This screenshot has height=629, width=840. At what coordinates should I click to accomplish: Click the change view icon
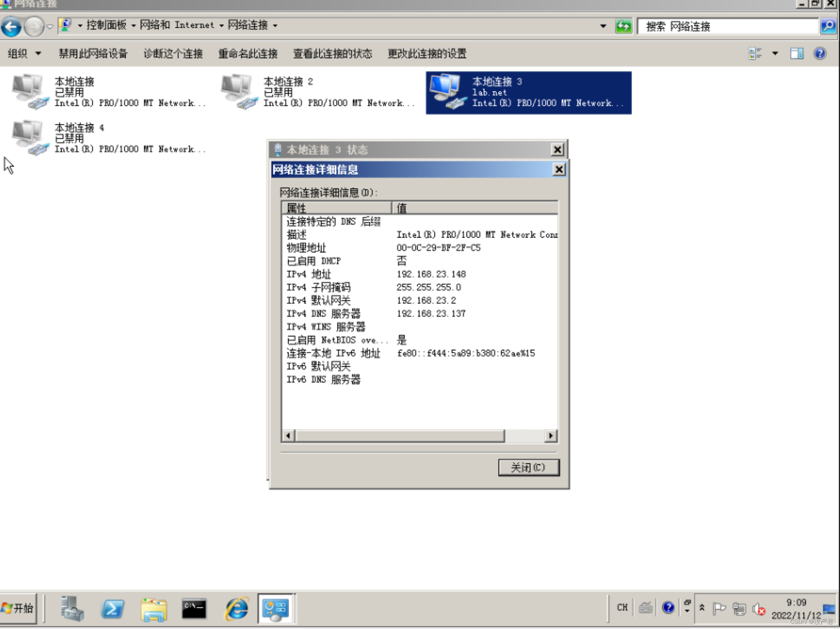coord(755,53)
